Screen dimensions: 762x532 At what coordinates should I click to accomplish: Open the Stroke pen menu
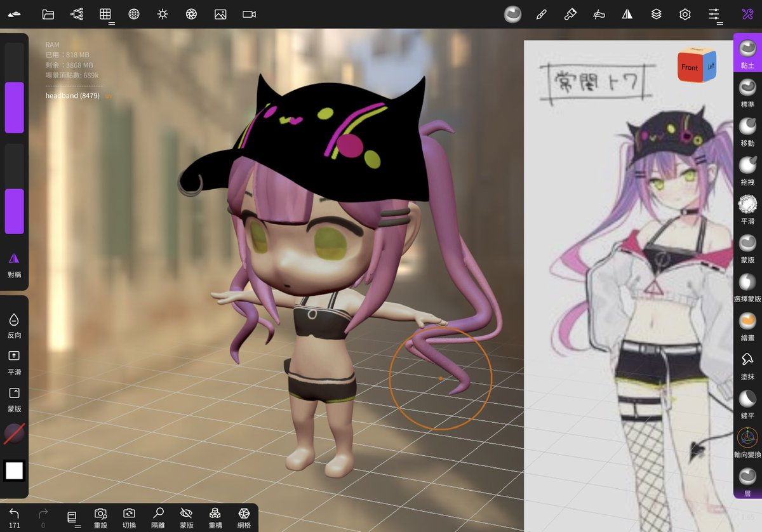542,14
